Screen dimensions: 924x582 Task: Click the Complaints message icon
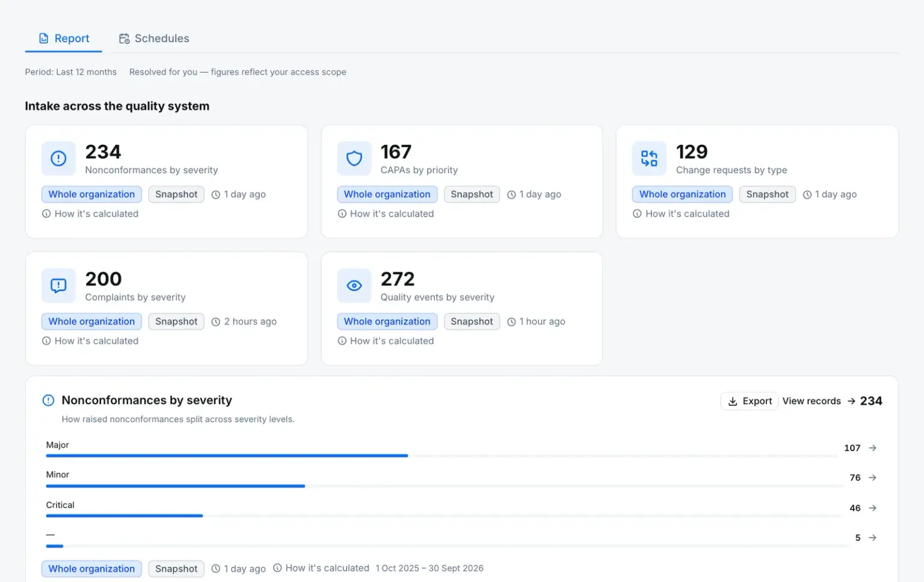(58, 286)
